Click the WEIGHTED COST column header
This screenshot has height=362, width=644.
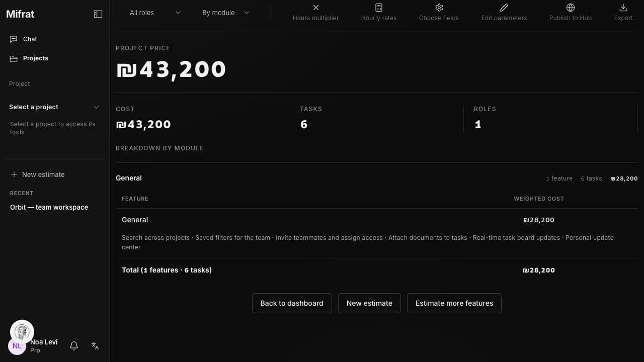pos(539,199)
